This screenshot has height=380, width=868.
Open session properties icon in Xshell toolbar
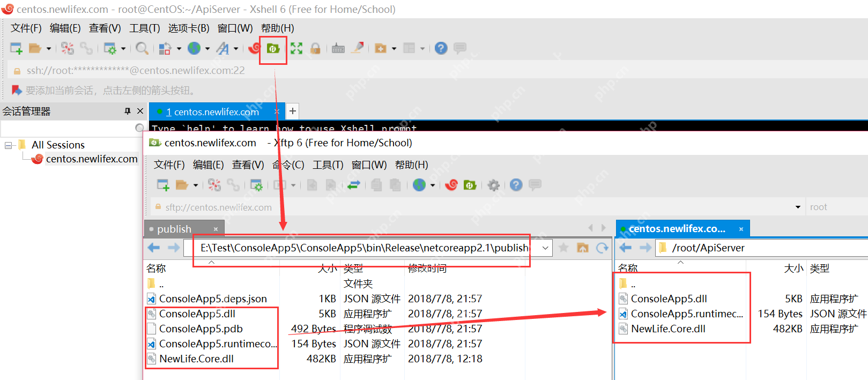(110, 48)
